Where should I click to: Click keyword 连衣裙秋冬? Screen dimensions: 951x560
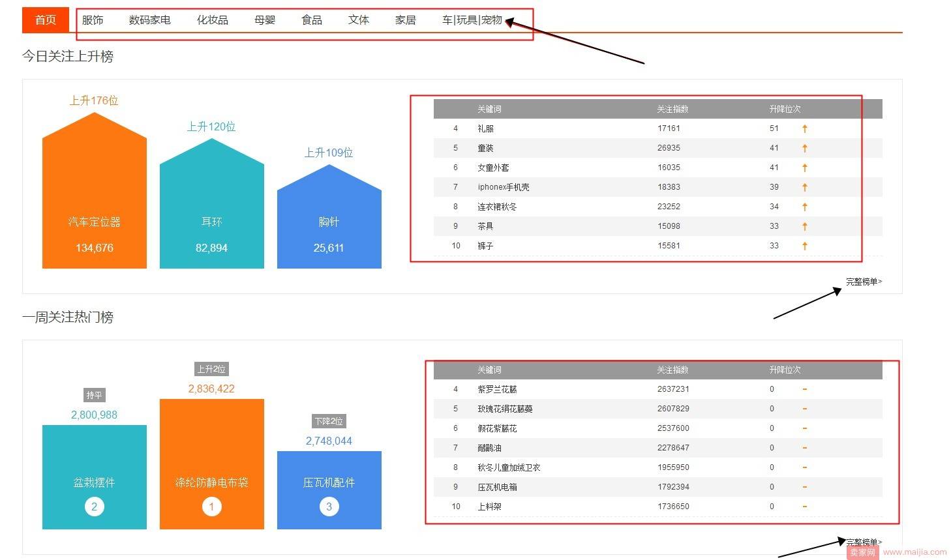(497, 207)
